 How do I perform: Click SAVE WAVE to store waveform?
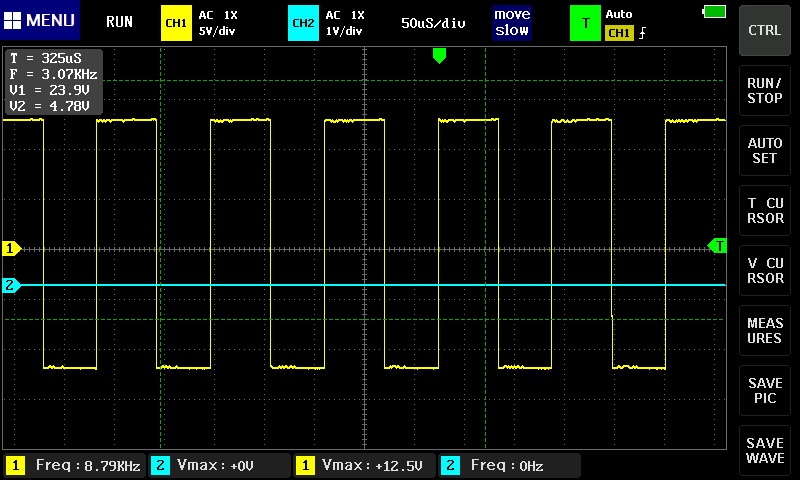click(x=765, y=451)
